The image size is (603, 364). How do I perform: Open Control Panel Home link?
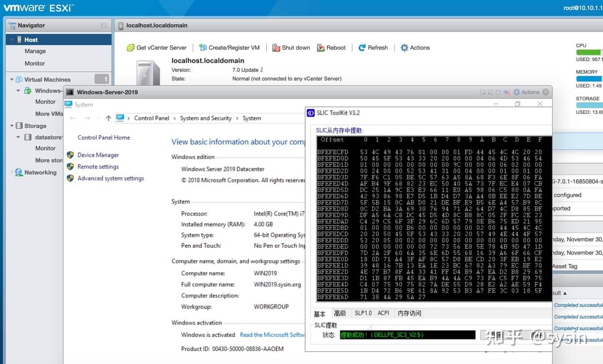coord(104,138)
